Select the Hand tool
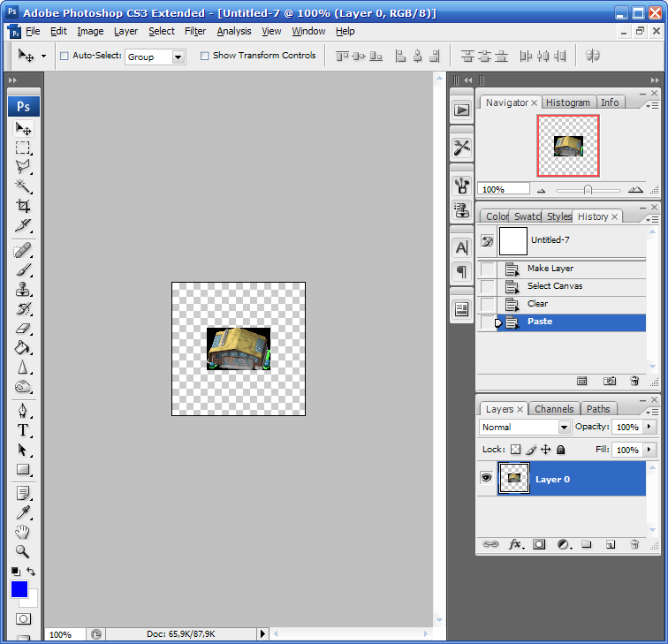This screenshot has height=644, width=668. [x=23, y=532]
